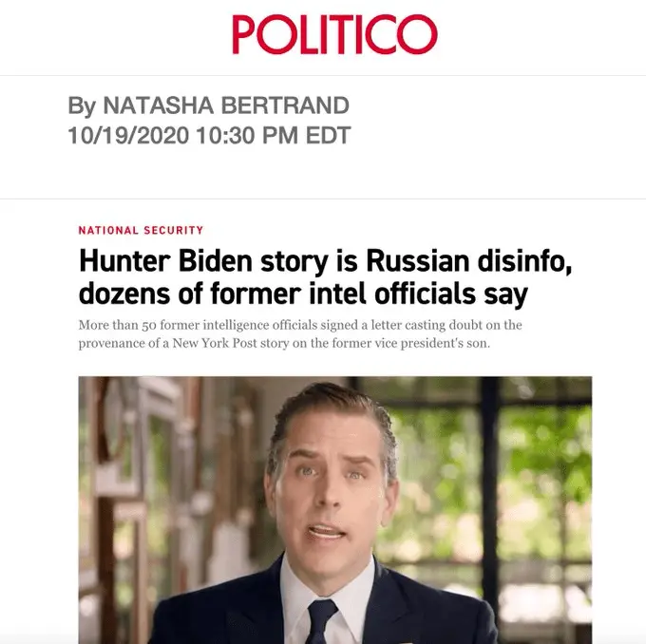The image size is (646, 644).
Task: Open the National Security section label
Action: pyautogui.click(x=141, y=230)
